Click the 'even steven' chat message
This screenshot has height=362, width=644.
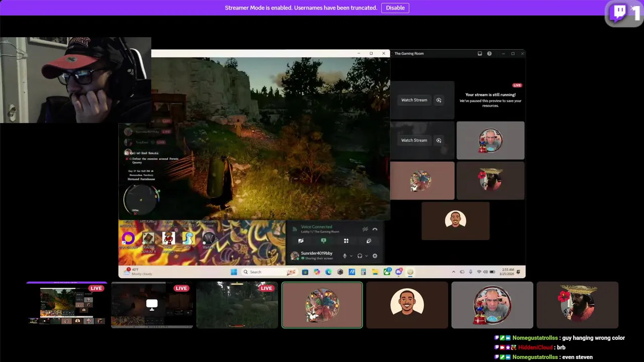click(x=577, y=357)
